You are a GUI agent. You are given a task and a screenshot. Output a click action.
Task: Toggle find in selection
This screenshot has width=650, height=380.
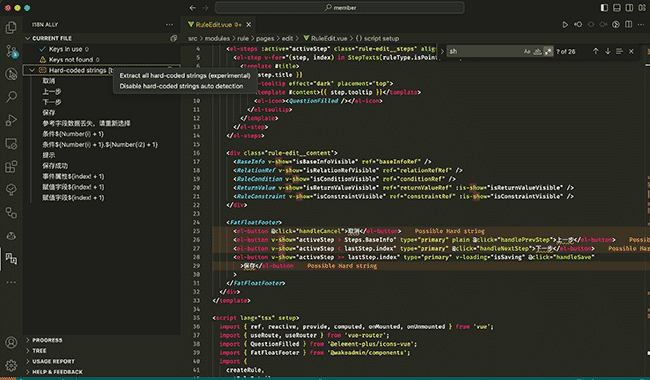619,51
